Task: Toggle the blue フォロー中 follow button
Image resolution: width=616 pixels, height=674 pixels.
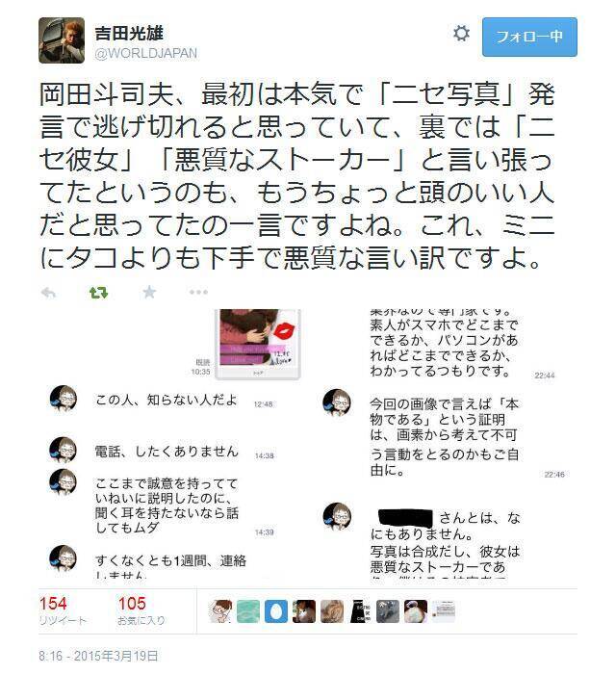Action: tap(529, 37)
